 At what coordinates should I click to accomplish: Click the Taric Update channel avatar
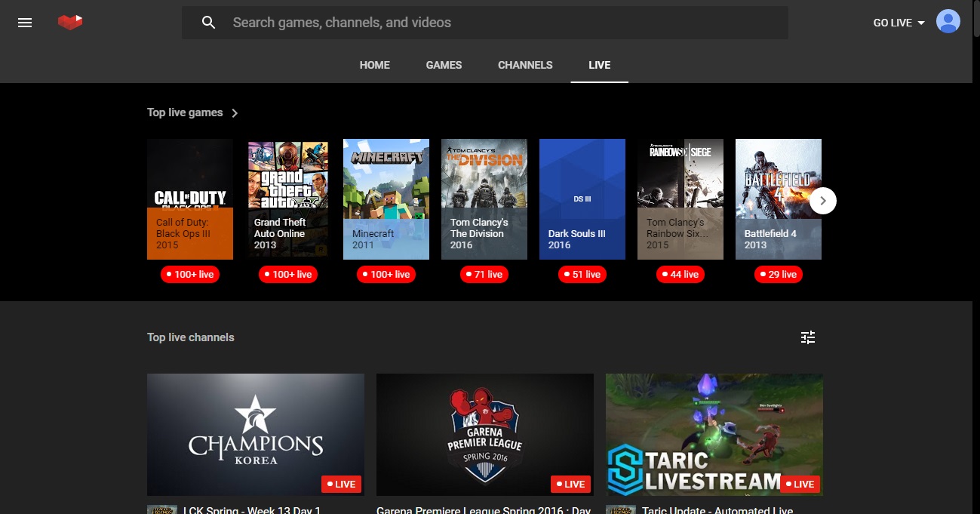pos(620,509)
